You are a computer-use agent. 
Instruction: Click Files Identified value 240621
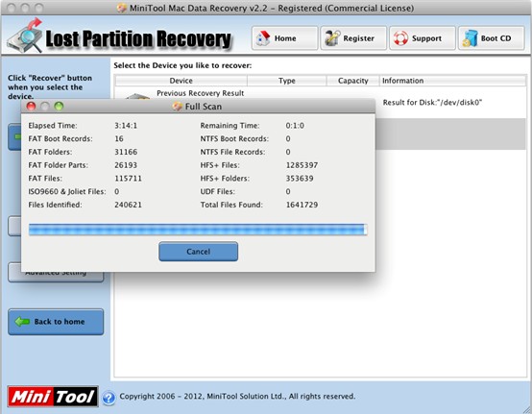tap(128, 205)
